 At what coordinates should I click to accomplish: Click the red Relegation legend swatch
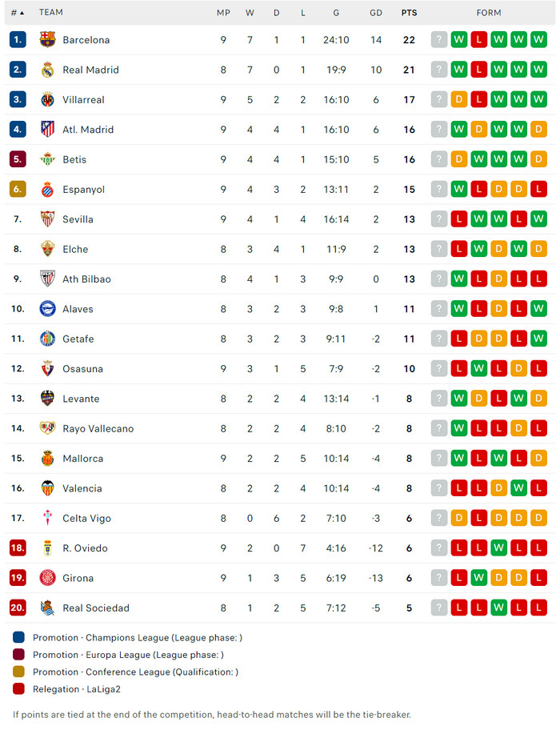[x=18, y=689]
